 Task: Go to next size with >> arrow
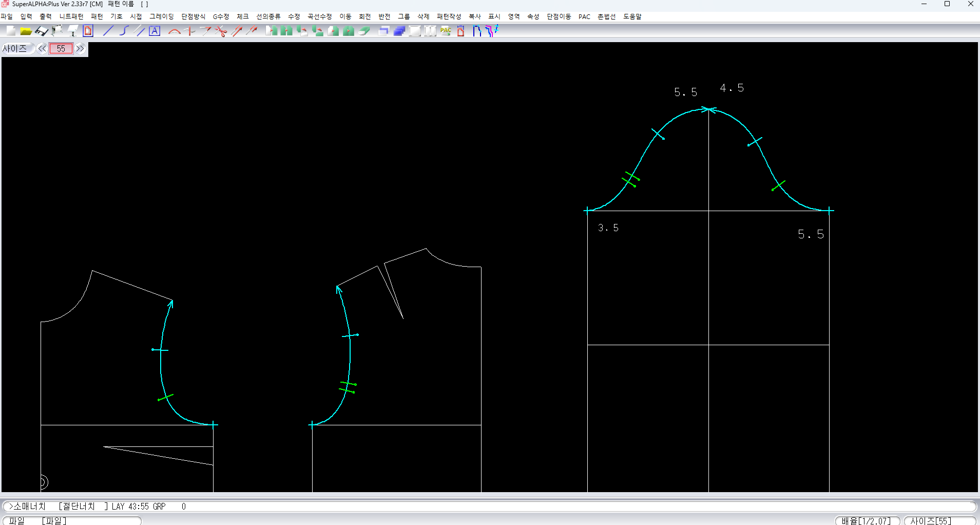click(80, 49)
